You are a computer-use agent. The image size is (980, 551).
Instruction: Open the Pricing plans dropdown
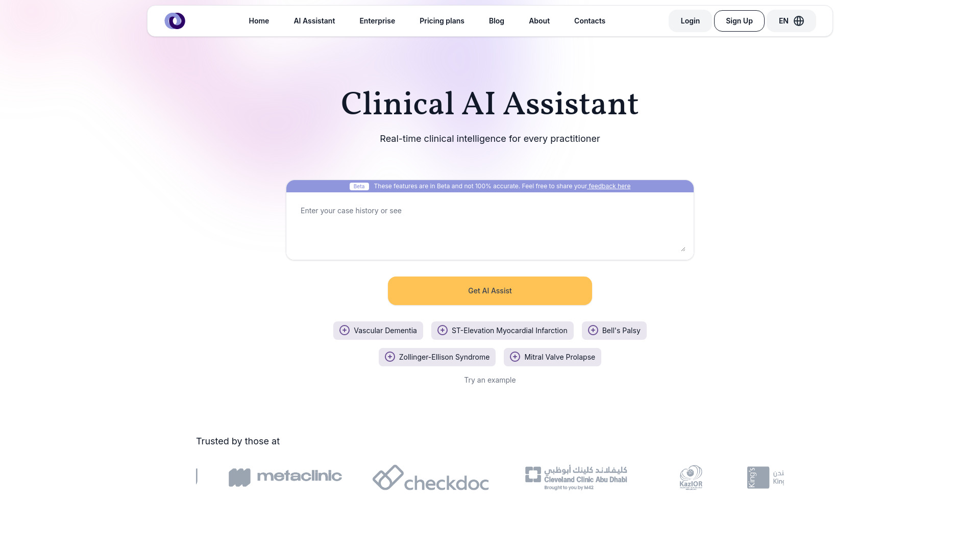coord(442,21)
